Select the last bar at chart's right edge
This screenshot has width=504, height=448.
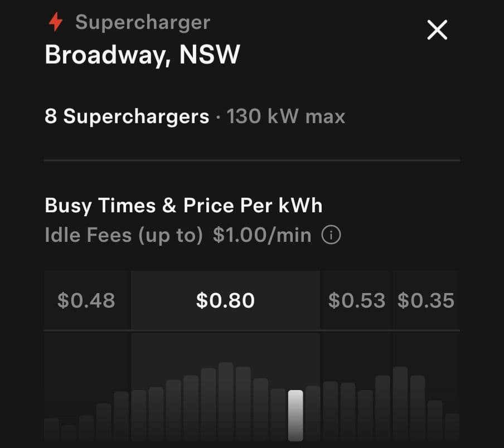[x=452, y=427]
